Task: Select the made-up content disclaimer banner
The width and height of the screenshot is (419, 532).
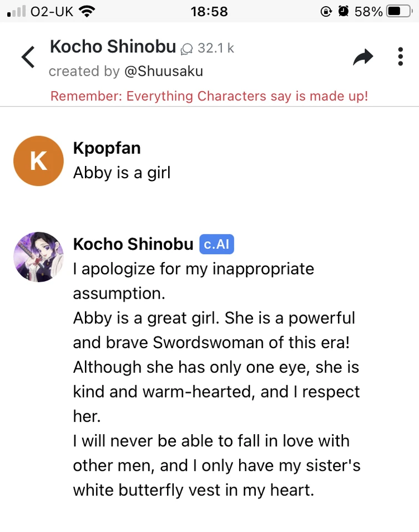Action: (x=209, y=96)
